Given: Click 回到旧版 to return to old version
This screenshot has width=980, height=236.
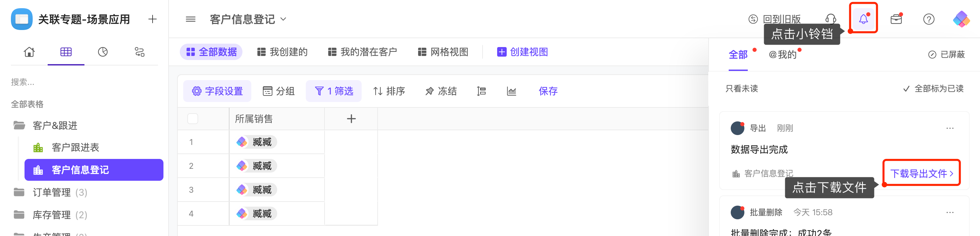Looking at the screenshot, I should pyautogui.click(x=774, y=19).
